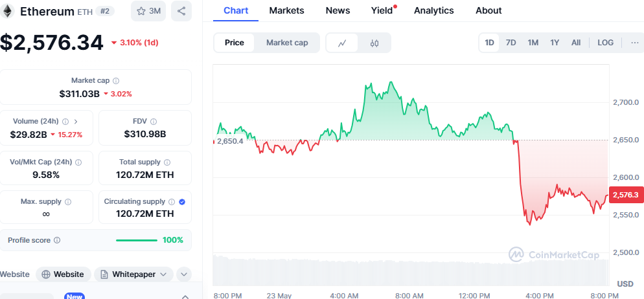Click the 9.58% Vol/Mkt Cap value

pos(46,175)
